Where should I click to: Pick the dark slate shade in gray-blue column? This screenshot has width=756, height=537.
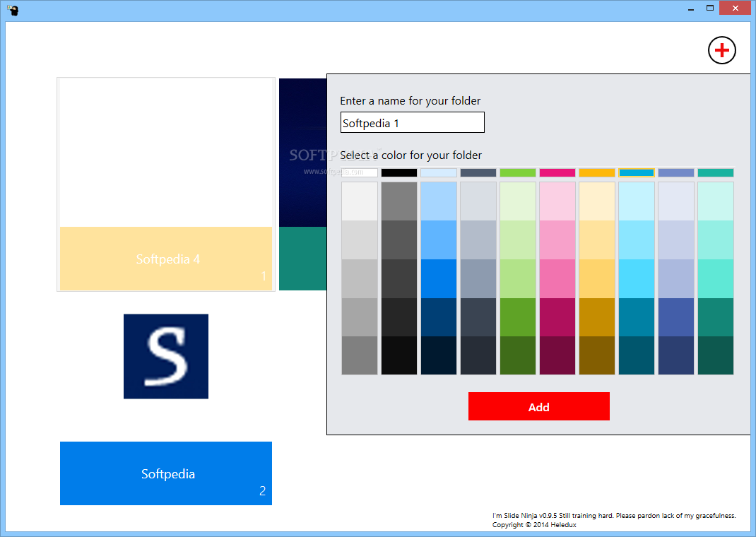(x=478, y=317)
